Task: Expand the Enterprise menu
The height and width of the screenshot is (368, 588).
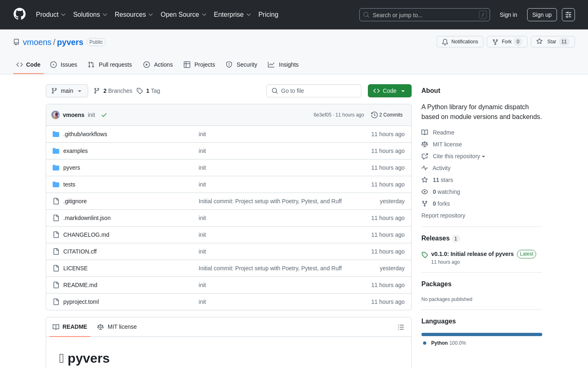Action: click(x=232, y=15)
